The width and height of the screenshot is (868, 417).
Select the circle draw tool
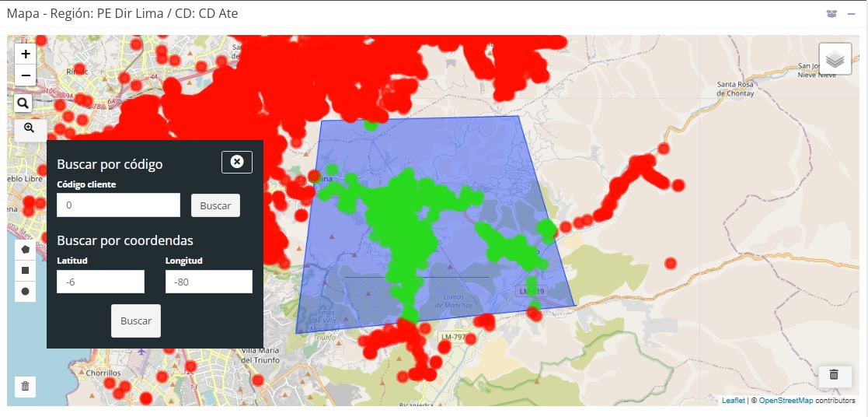pos(25,292)
